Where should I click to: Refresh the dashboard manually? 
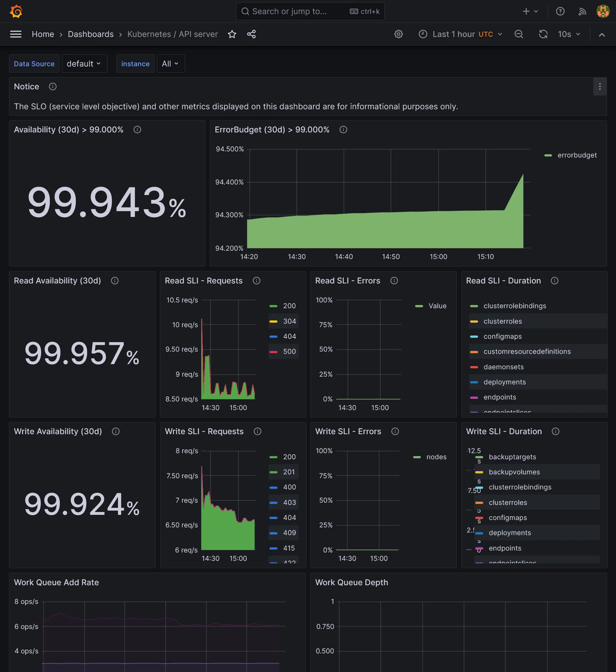coord(543,34)
